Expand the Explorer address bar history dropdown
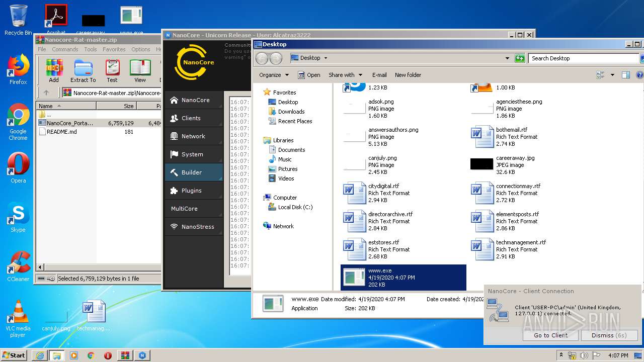Image resolution: width=644 pixels, height=362 pixels. 507,58
